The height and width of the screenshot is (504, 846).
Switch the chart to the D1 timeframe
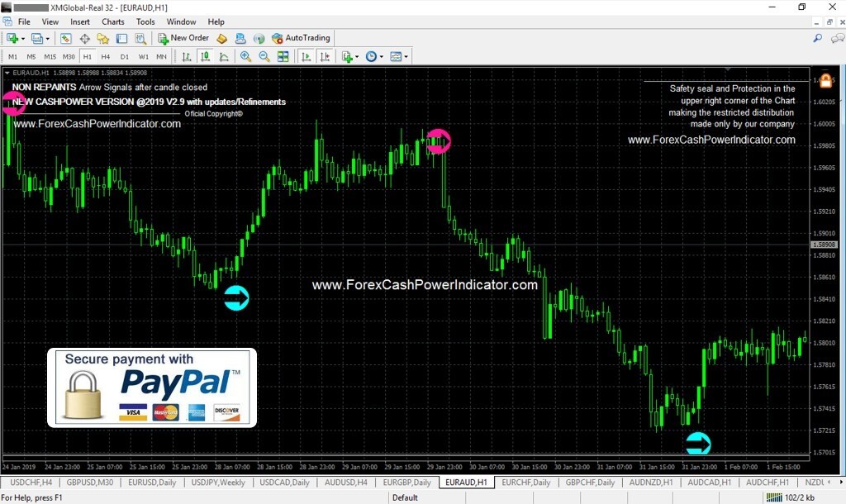pos(125,57)
